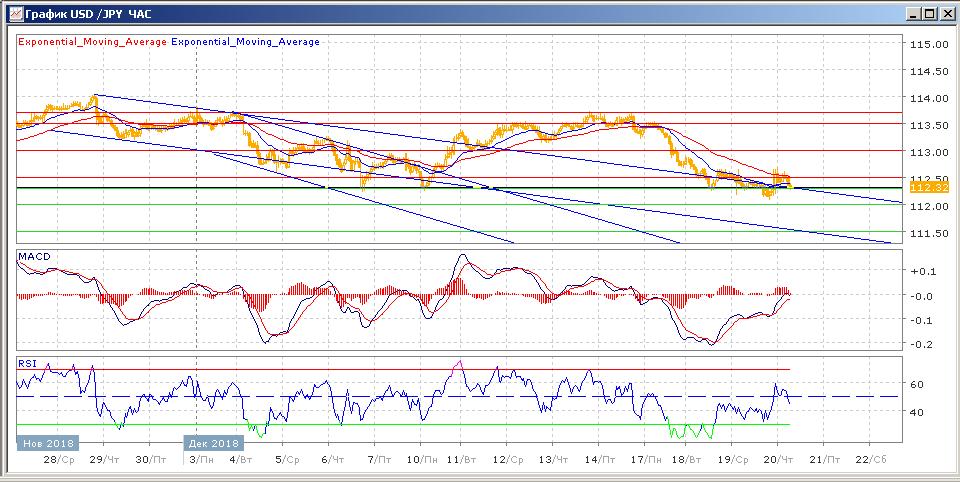960x482 pixels.
Task: Select the MACD indicator panel label
Action: (33, 257)
